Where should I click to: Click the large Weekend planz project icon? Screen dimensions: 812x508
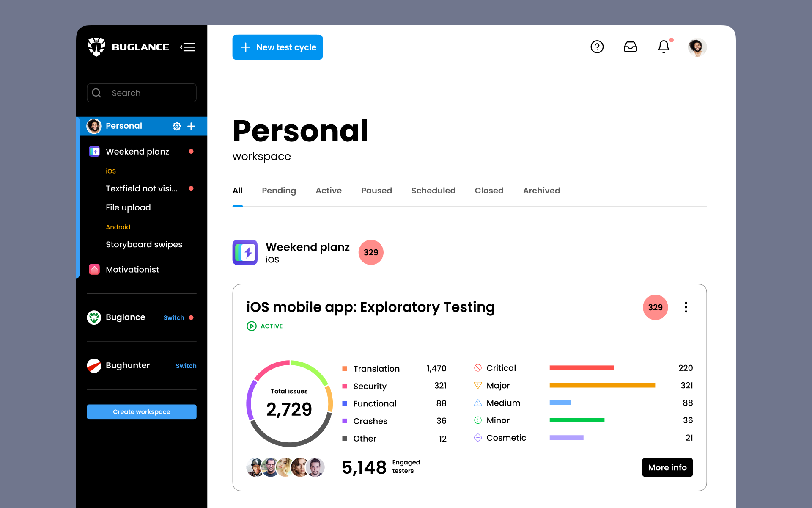click(245, 252)
